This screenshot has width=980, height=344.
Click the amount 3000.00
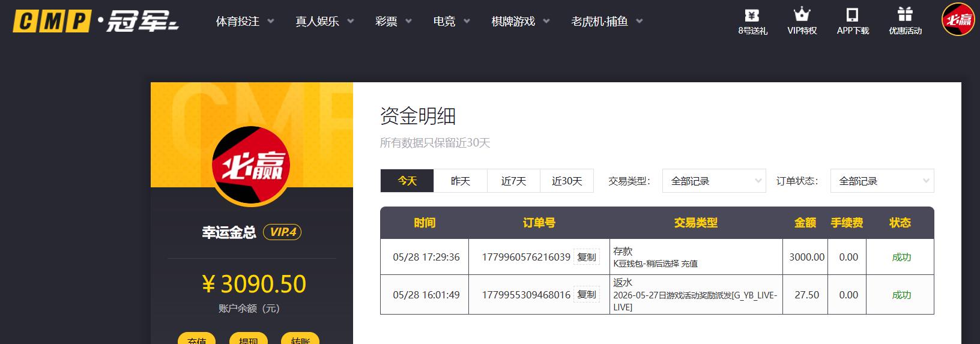806,257
